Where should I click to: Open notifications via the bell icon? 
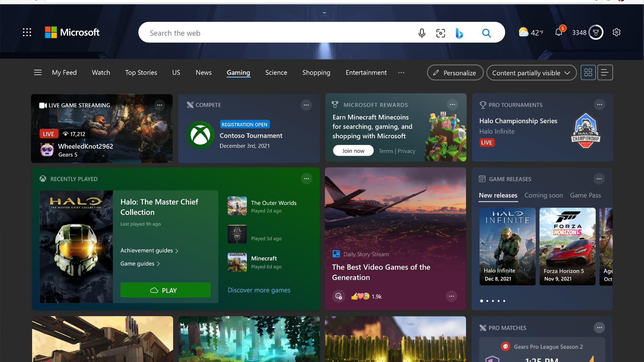[x=559, y=33]
